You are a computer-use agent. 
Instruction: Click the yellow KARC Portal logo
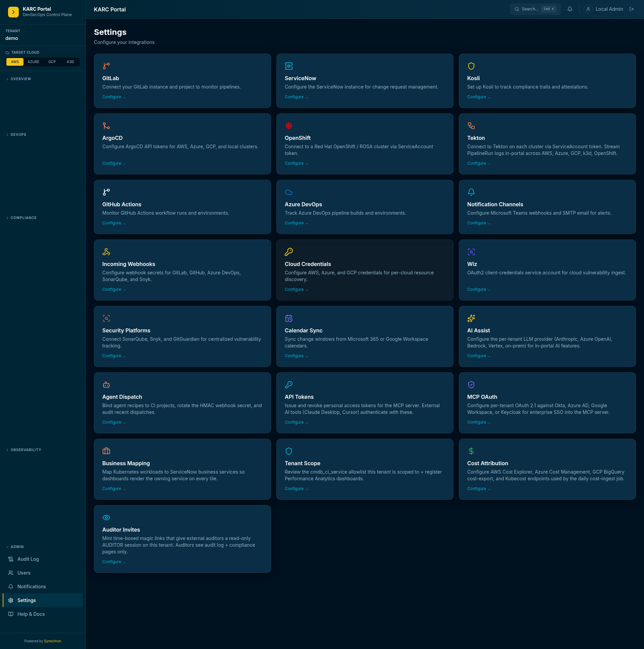(13, 12)
